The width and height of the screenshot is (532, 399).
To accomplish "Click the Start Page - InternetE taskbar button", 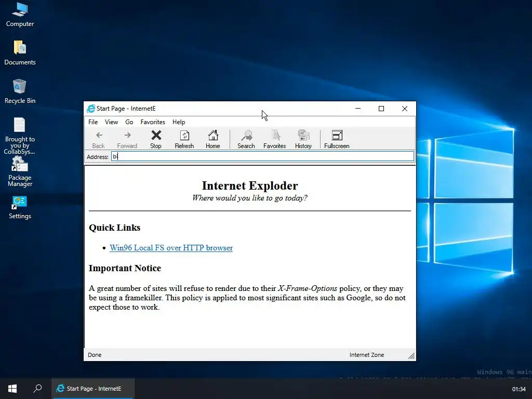I will click(x=93, y=389).
